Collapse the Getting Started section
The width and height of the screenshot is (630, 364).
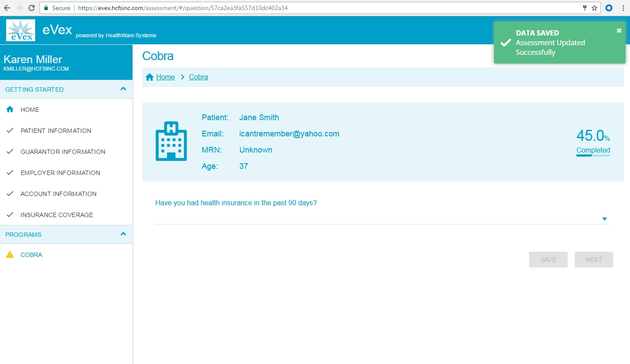pyautogui.click(x=123, y=89)
